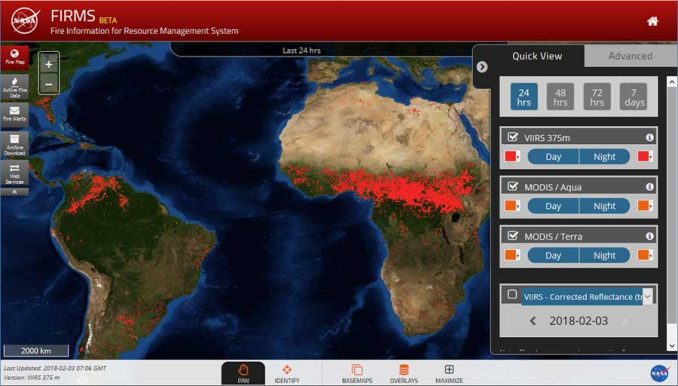
Task: Open the OVERLAYS menu
Action: pos(404,373)
